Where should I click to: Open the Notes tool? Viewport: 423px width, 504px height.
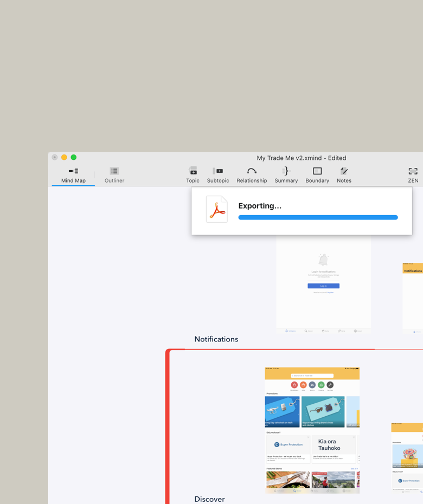[x=344, y=175]
